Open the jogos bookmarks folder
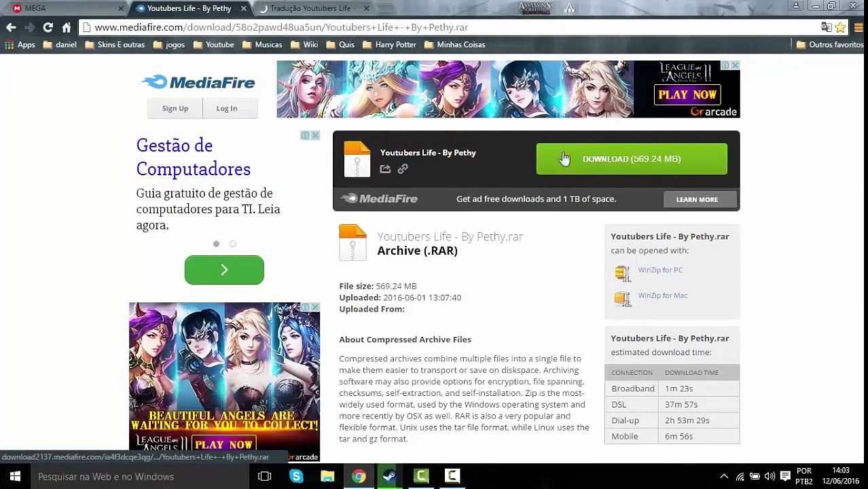 (169, 45)
